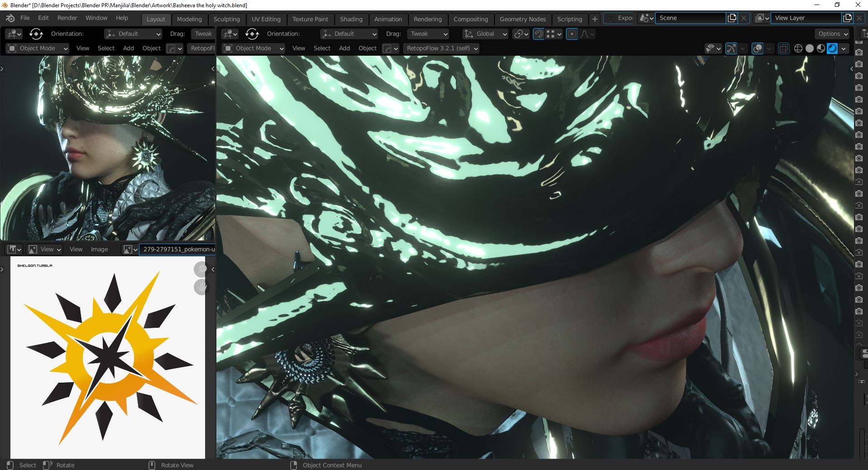Image resolution: width=868 pixels, height=470 pixels.
Task: Open the Render menu
Action: 67,18
